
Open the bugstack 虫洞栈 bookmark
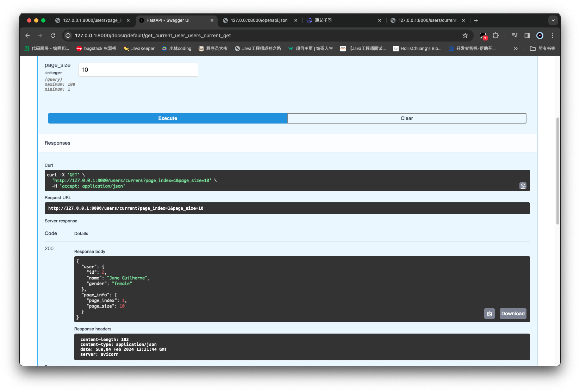pyautogui.click(x=96, y=49)
